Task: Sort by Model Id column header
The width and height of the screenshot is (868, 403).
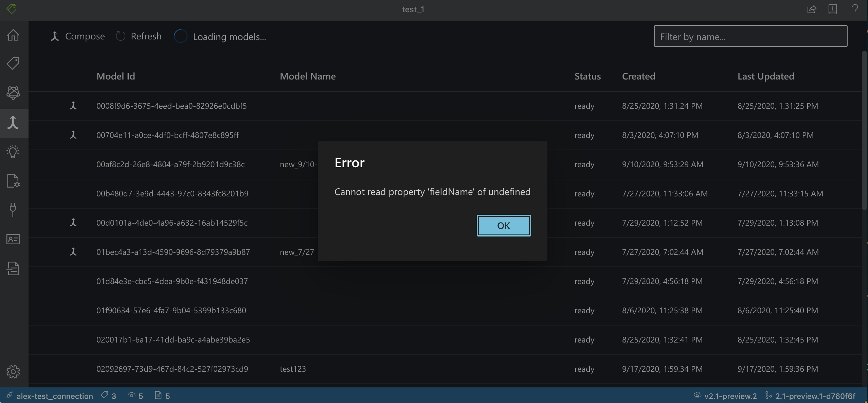Action: [116, 76]
